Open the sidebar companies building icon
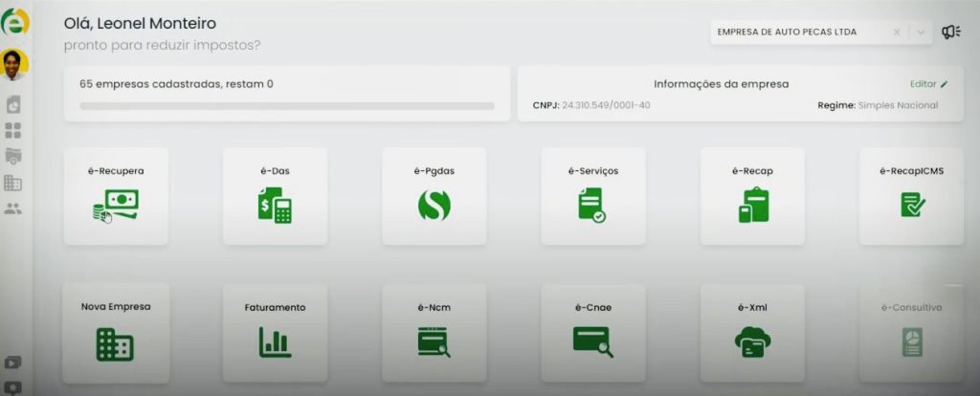 coord(12,183)
